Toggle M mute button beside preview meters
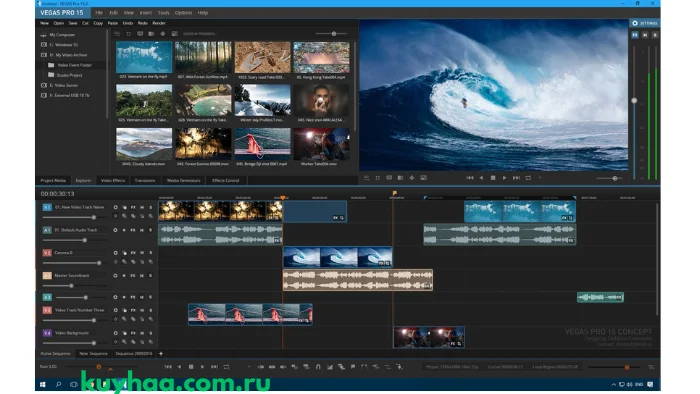The height and width of the screenshot is (394, 700). [645, 35]
